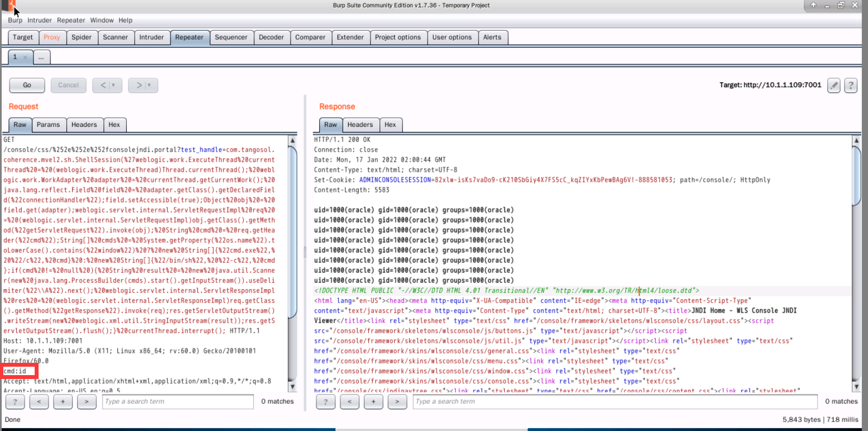The image size is (868, 431).
Task: Open the Window menu
Action: click(102, 20)
